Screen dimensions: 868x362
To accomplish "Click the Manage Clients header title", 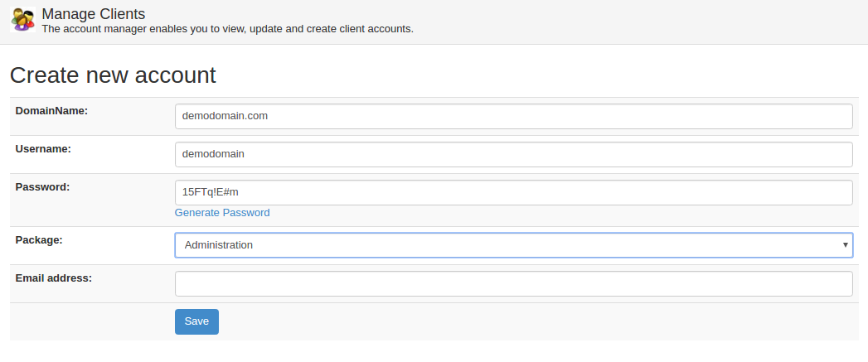I will click(94, 14).
